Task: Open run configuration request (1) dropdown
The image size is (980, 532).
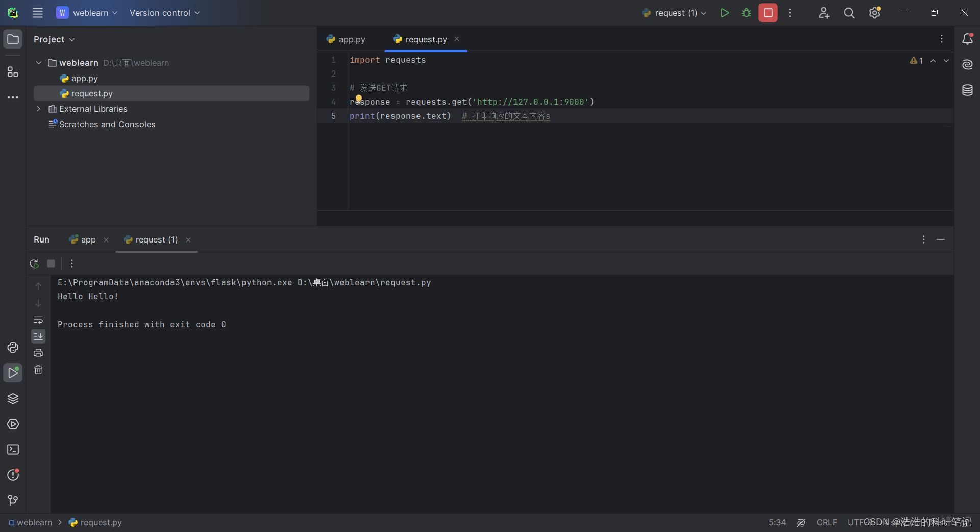Action: tap(674, 13)
